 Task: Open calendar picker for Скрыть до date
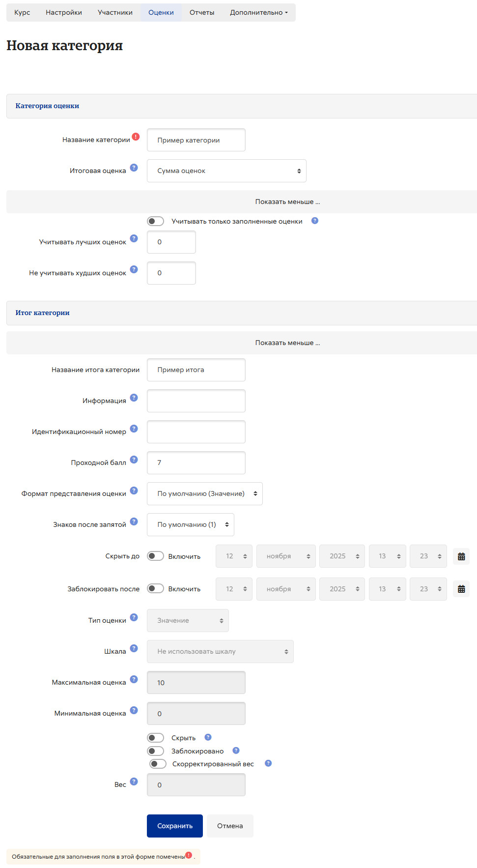(x=461, y=556)
